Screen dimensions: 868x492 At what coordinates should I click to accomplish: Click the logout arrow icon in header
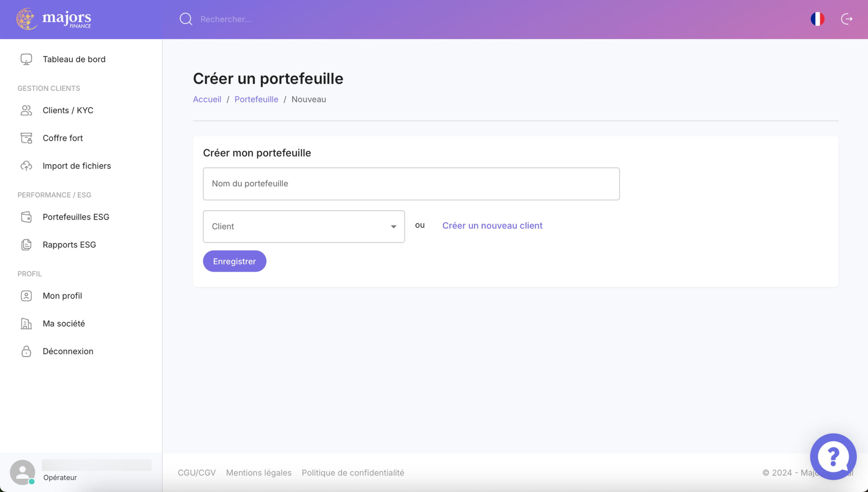846,19
